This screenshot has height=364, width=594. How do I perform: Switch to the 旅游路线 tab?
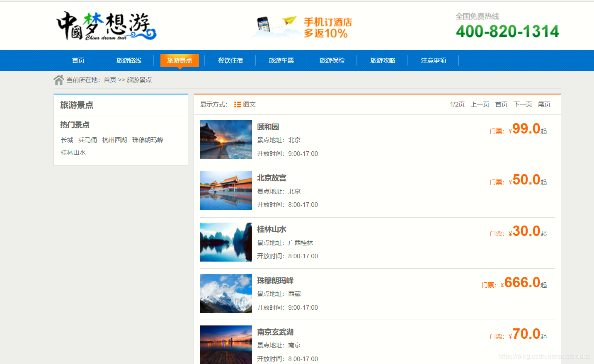pyautogui.click(x=129, y=60)
